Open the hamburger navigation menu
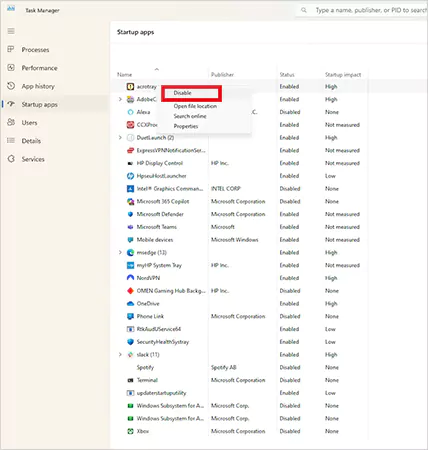This screenshot has height=450, width=428. [x=11, y=31]
